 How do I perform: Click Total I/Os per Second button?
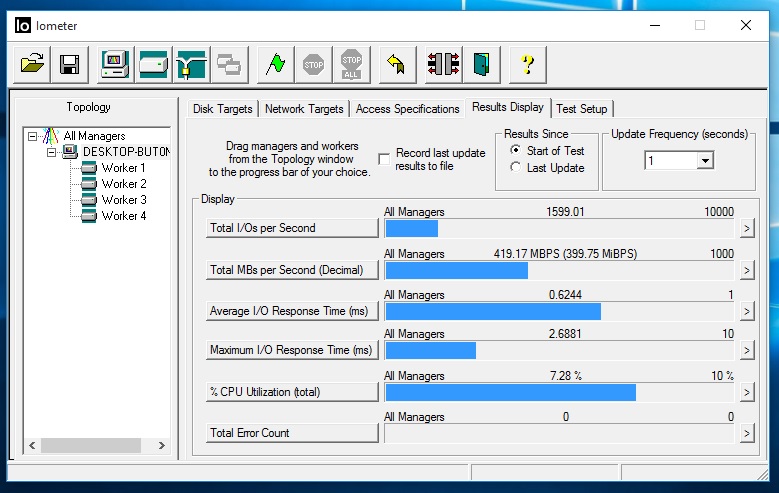[292, 228]
